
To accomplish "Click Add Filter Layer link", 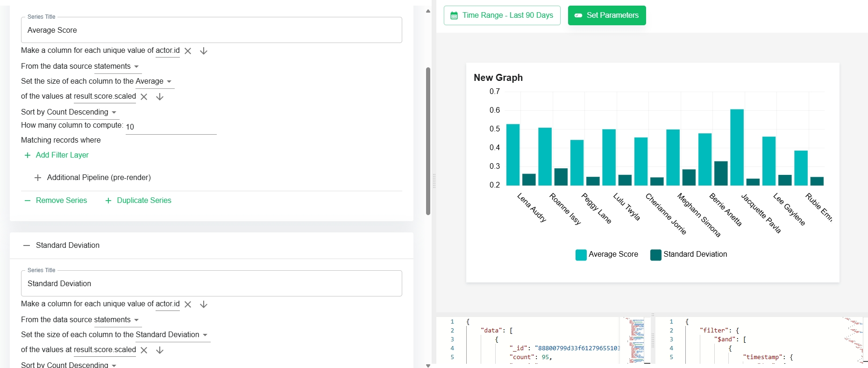I will coord(56,155).
